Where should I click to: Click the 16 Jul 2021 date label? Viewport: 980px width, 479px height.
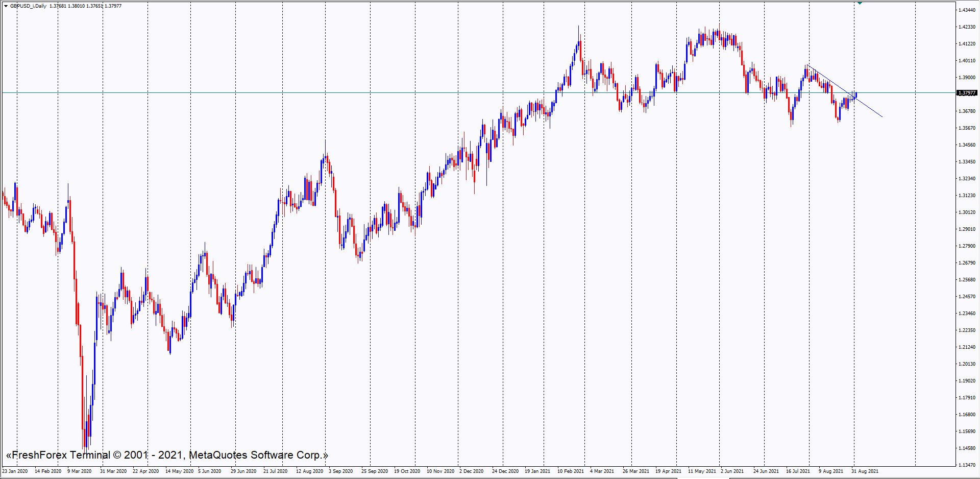(798, 471)
